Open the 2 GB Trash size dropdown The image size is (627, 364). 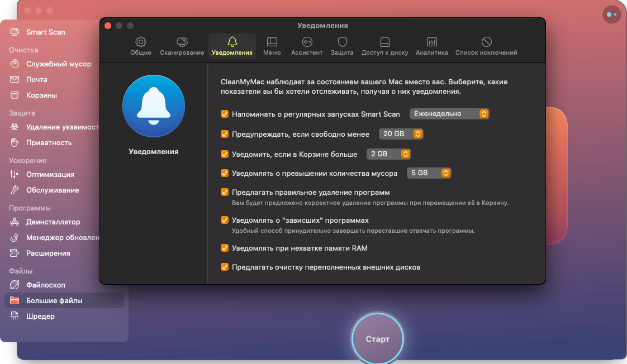389,154
